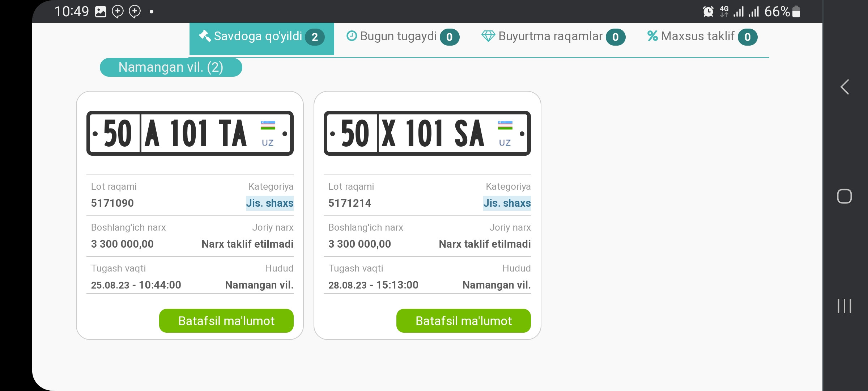Tap the alarm icon in status bar
Image resolution: width=868 pixels, height=391 pixels.
[708, 12]
